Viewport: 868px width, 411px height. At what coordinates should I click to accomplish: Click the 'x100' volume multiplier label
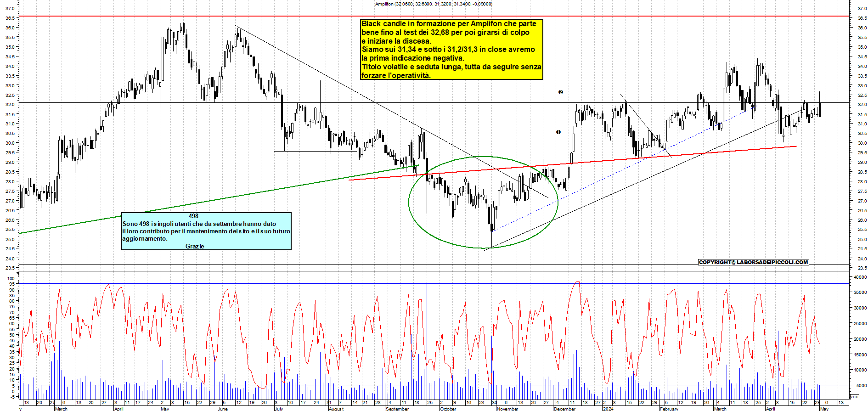click(854, 397)
